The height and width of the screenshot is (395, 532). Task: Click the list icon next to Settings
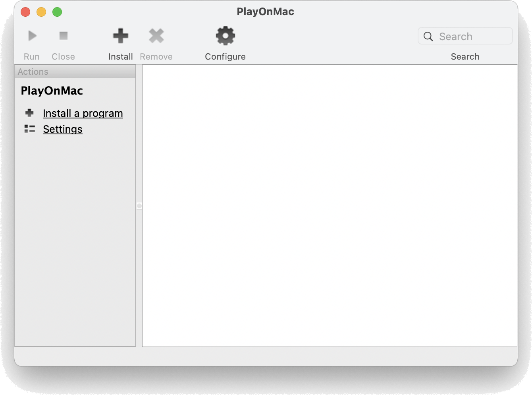pos(29,129)
